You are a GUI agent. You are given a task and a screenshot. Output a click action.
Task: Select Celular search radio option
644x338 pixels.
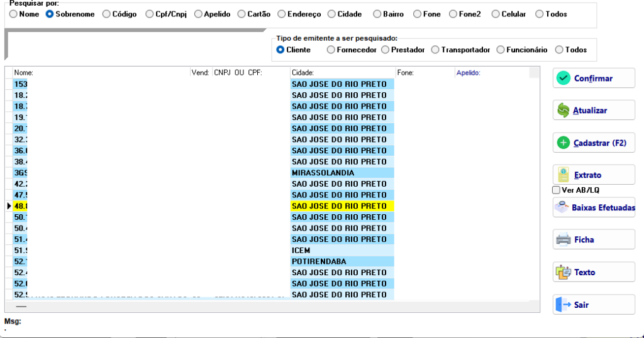(496, 14)
